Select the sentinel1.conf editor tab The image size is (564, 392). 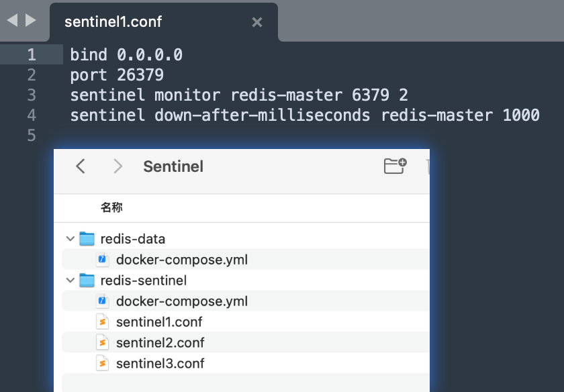pyautogui.click(x=164, y=22)
